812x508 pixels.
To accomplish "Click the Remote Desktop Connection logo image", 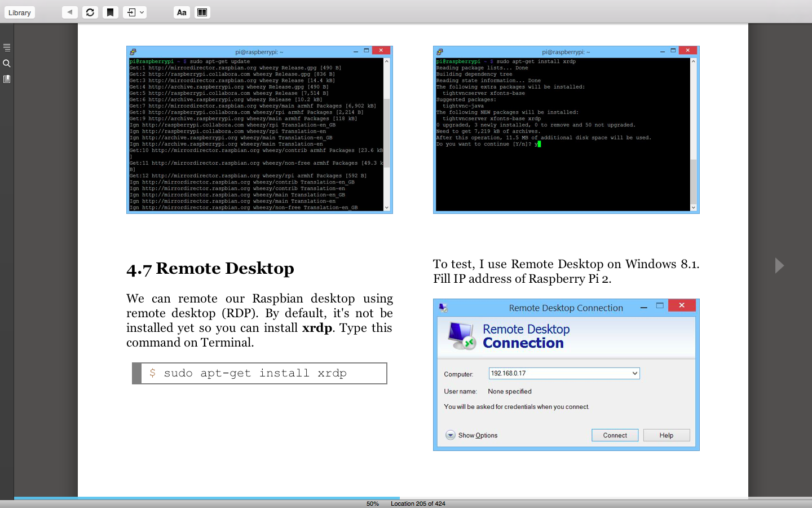I will click(462, 336).
